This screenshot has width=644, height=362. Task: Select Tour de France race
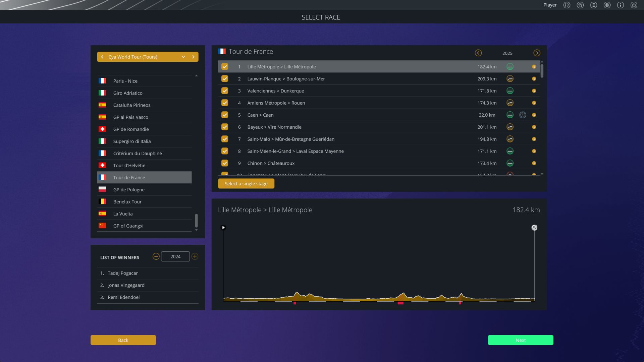145,178
